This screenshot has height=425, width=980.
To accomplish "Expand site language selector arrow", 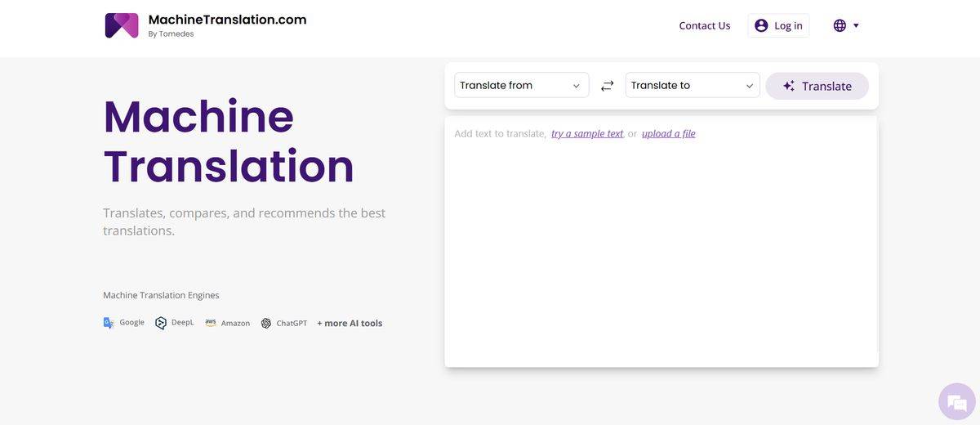I will tap(856, 25).
